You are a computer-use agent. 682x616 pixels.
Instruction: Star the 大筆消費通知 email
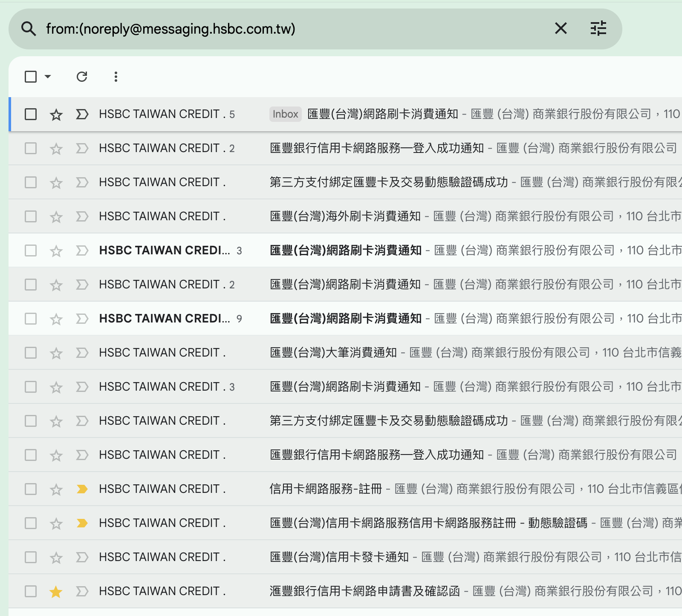56,353
